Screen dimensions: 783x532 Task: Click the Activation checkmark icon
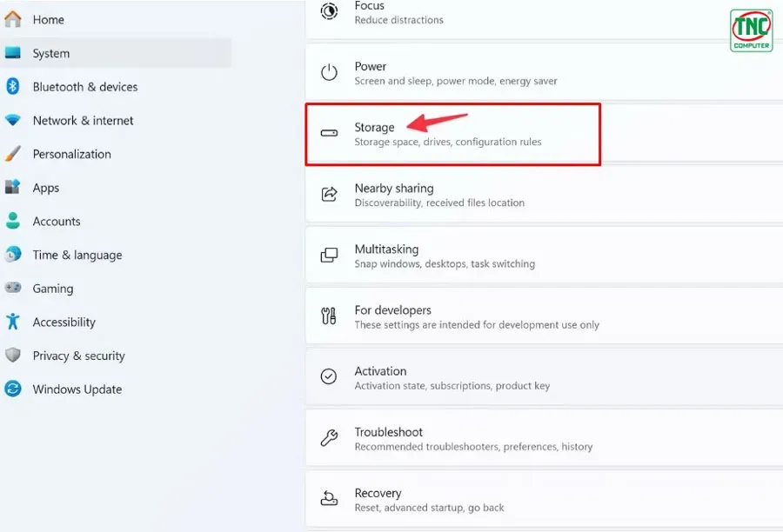click(x=328, y=377)
